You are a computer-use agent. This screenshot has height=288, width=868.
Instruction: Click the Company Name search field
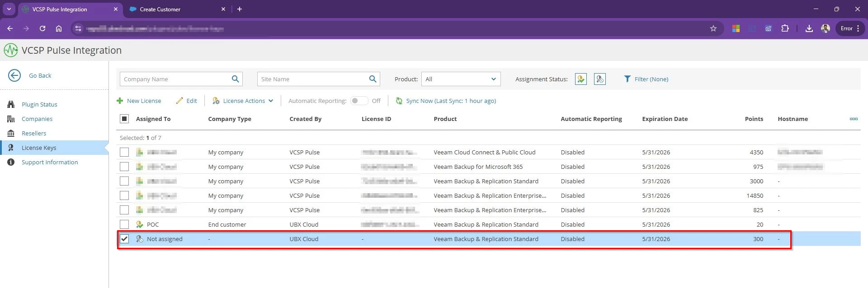[174, 79]
